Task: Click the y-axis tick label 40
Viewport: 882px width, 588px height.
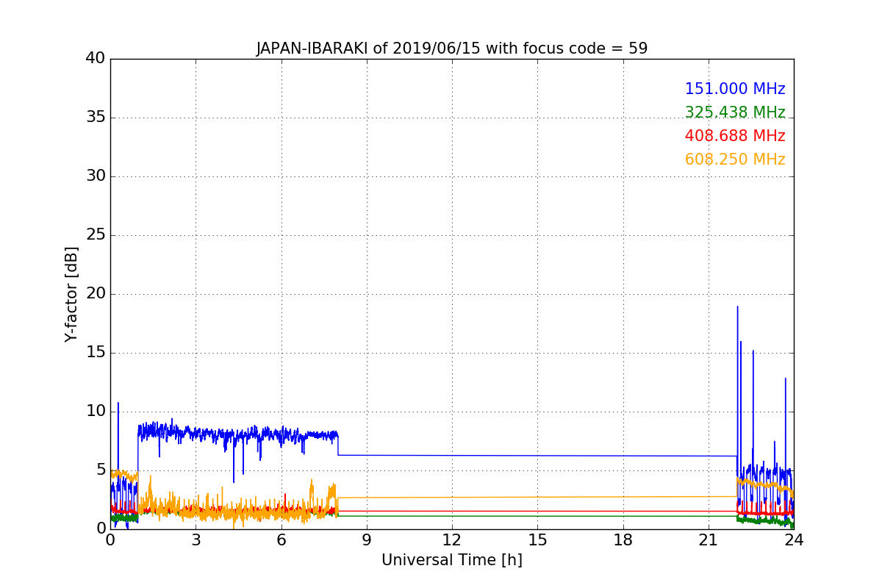Action: pos(96,59)
